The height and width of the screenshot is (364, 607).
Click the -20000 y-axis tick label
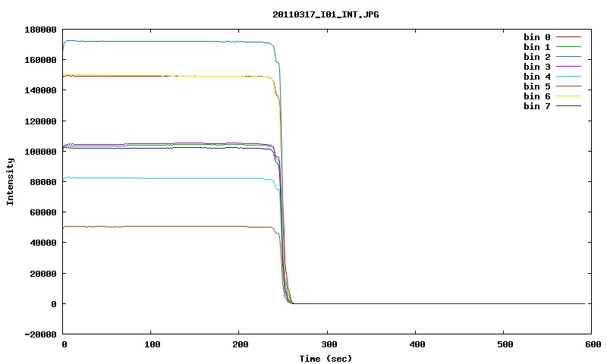pyautogui.click(x=40, y=334)
